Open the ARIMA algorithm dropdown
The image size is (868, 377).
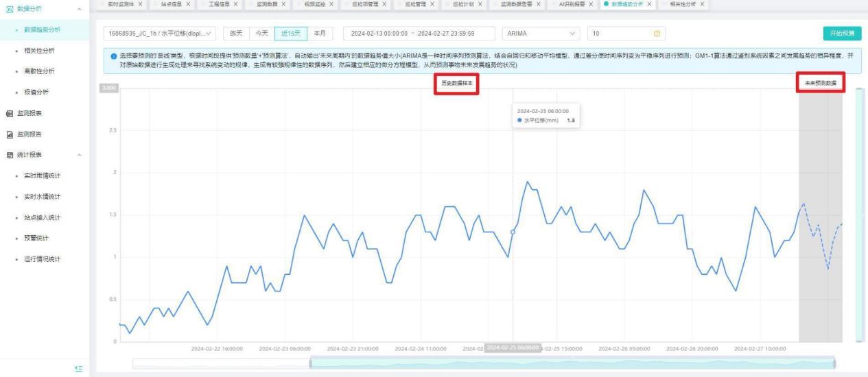[x=541, y=34]
